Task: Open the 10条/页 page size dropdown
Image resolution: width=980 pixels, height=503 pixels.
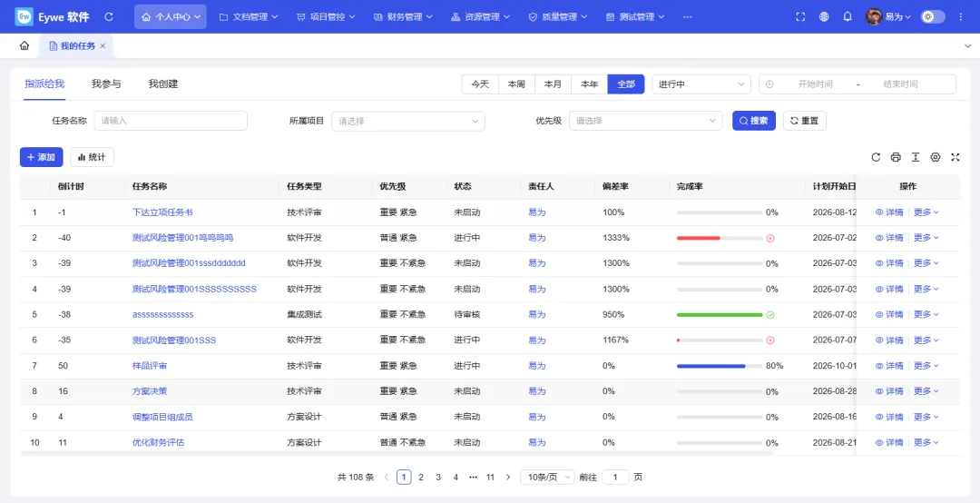Action: [x=547, y=477]
